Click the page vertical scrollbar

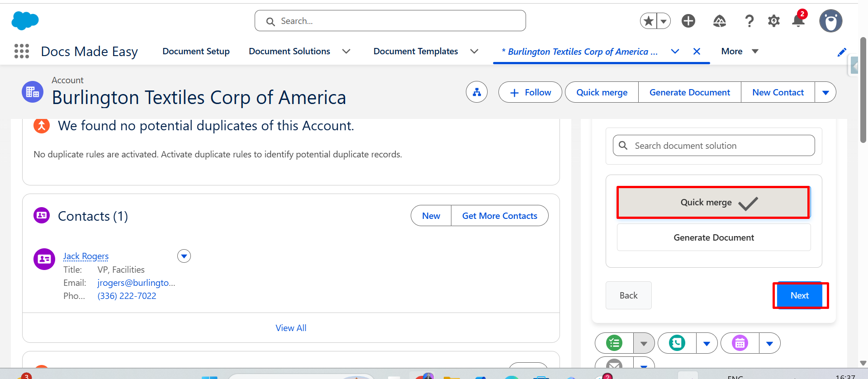pos(863,90)
